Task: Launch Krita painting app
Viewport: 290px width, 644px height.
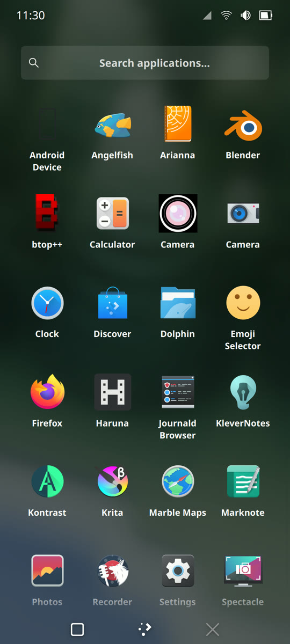Action: (112, 491)
